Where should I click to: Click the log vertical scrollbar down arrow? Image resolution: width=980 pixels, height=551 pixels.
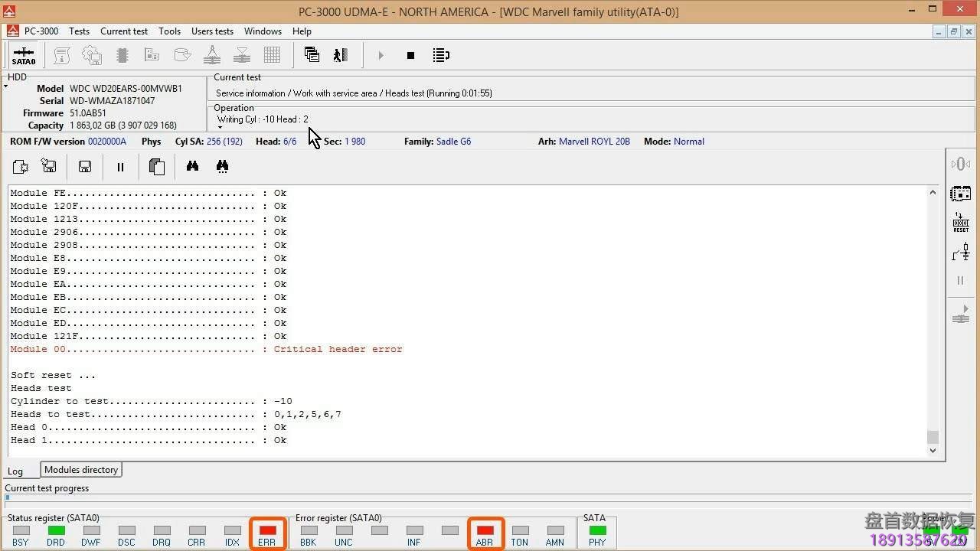(x=933, y=451)
